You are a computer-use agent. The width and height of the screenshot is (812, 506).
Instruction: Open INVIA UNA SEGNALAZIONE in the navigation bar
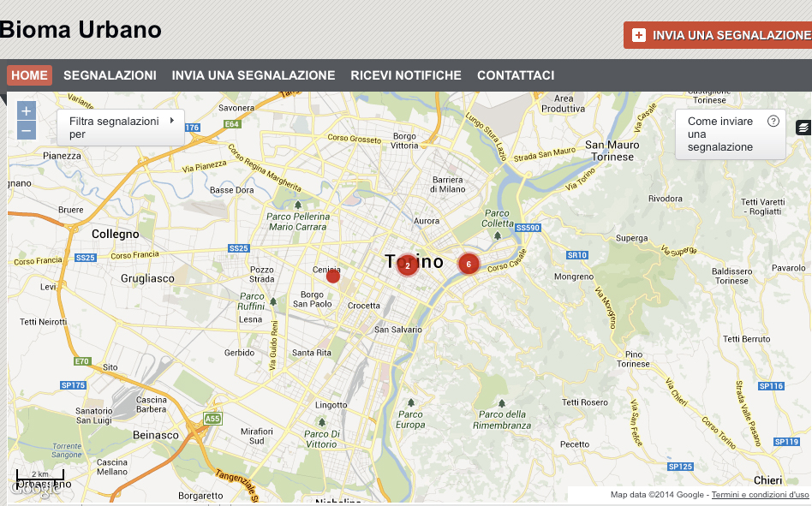click(x=254, y=75)
